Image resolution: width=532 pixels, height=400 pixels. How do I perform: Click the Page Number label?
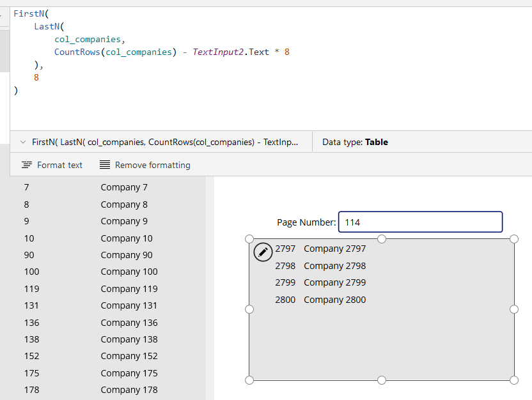[306, 222]
